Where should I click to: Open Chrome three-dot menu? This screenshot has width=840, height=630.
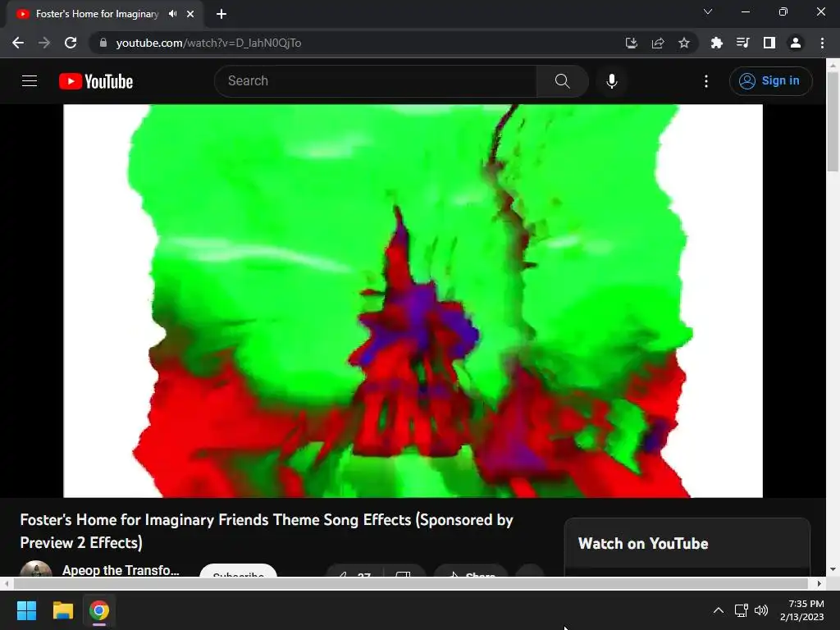[x=822, y=43]
